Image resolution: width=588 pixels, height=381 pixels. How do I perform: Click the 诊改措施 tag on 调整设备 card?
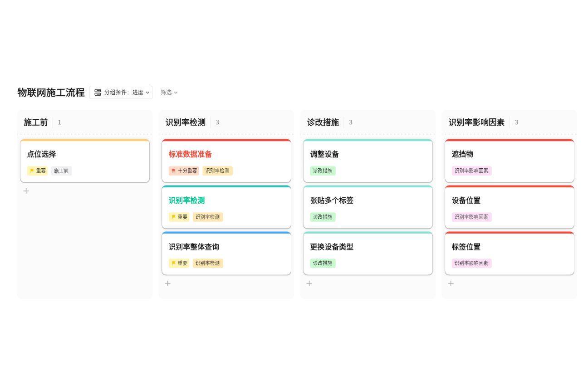(x=323, y=171)
